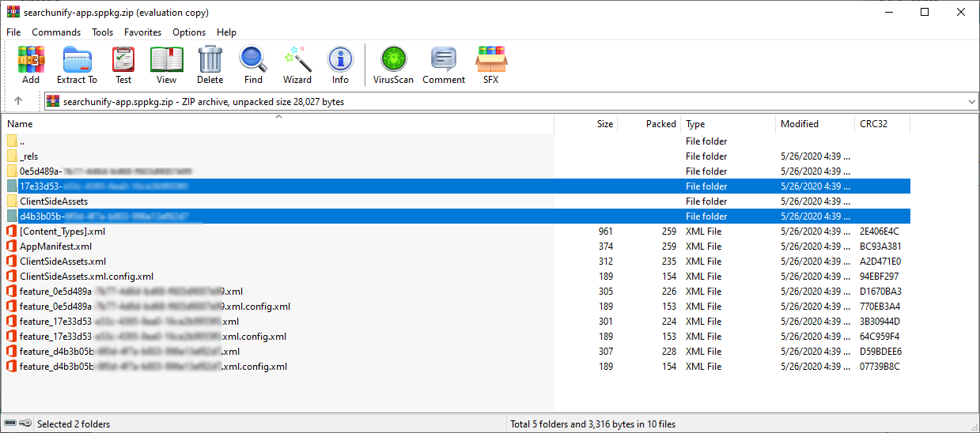Create SFX self-extracting archive
This screenshot has height=433, width=980.
(x=491, y=64)
